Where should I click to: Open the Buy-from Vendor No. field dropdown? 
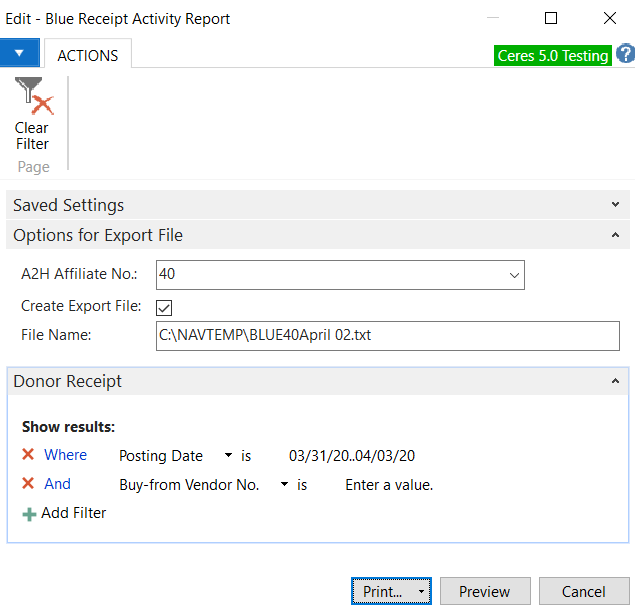tap(284, 485)
